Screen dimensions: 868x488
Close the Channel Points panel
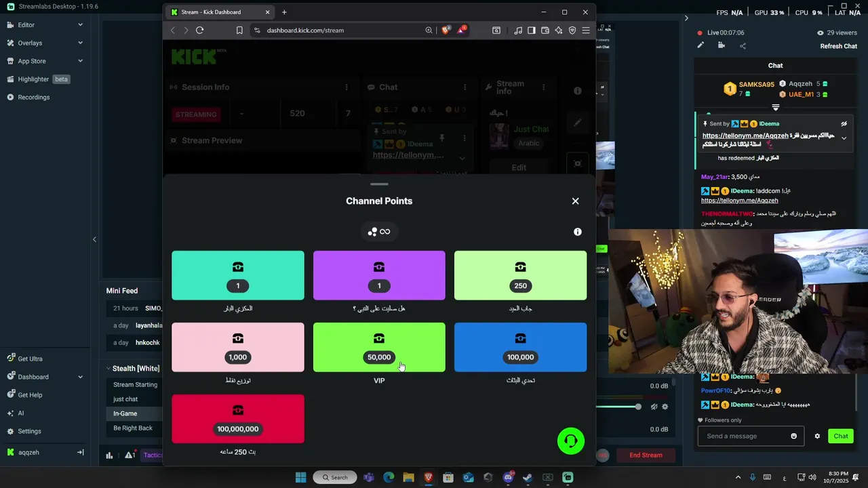click(x=575, y=201)
